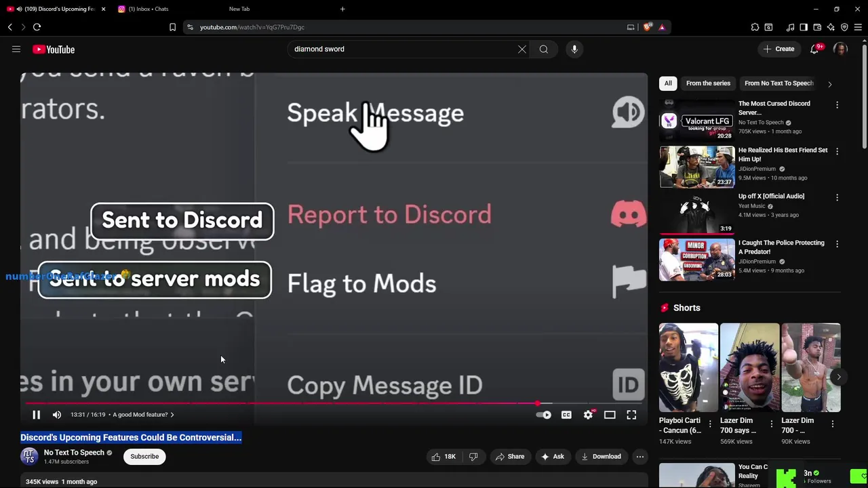Open the Brave Wallet icon
This screenshot has height=488, width=868.
click(x=817, y=27)
